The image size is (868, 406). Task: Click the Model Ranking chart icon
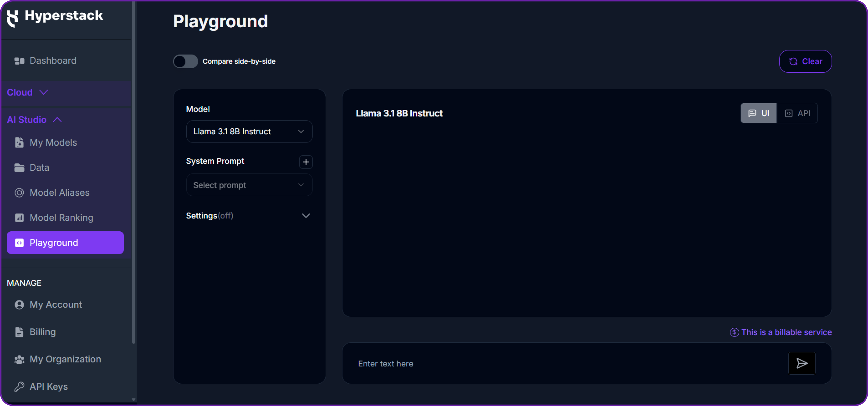coord(19,218)
